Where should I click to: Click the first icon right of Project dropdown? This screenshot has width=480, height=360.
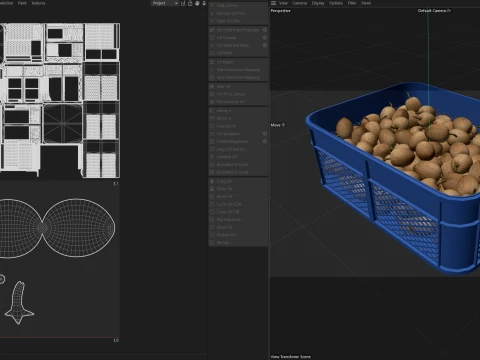click(183, 3)
